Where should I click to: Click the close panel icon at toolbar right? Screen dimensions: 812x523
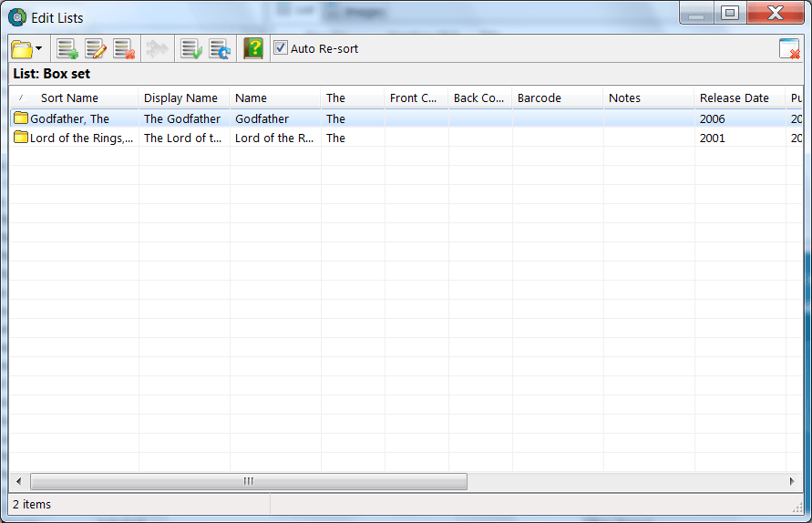789,49
